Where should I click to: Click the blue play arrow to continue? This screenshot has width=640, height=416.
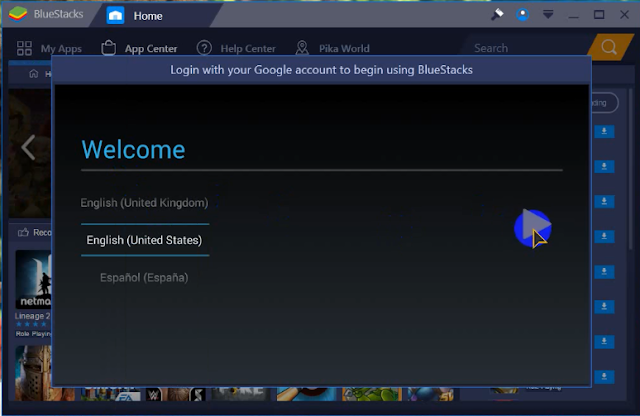[x=533, y=228]
